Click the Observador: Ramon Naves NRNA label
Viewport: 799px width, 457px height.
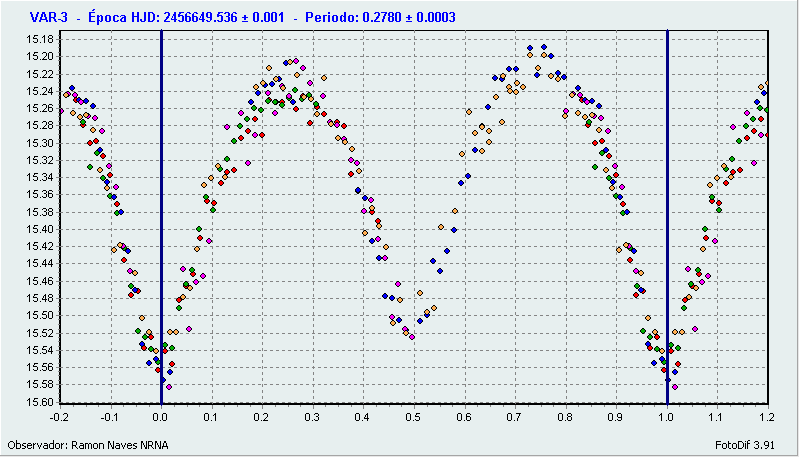pyautogui.click(x=88, y=445)
